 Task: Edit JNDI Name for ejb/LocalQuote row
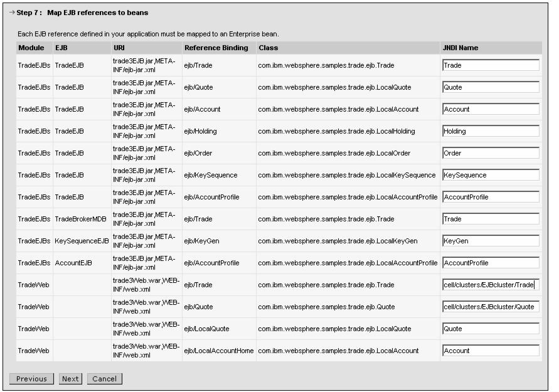click(x=491, y=329)
